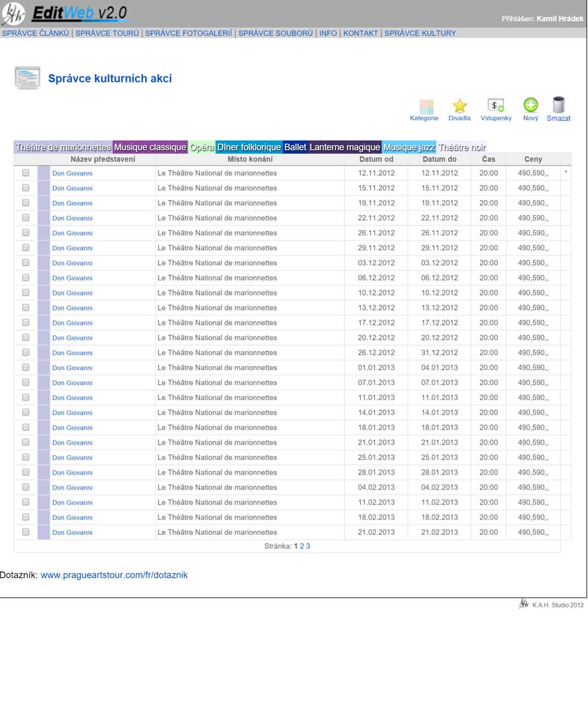Go to page 2 of results
This screenshot has width=588, height=708.
[302, 546]
